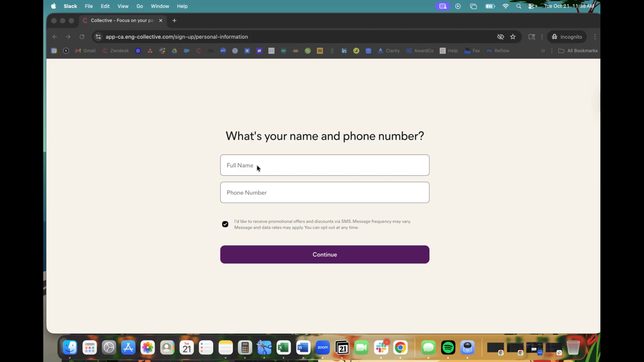Click the Incognito profile button

tap(567, 37)
